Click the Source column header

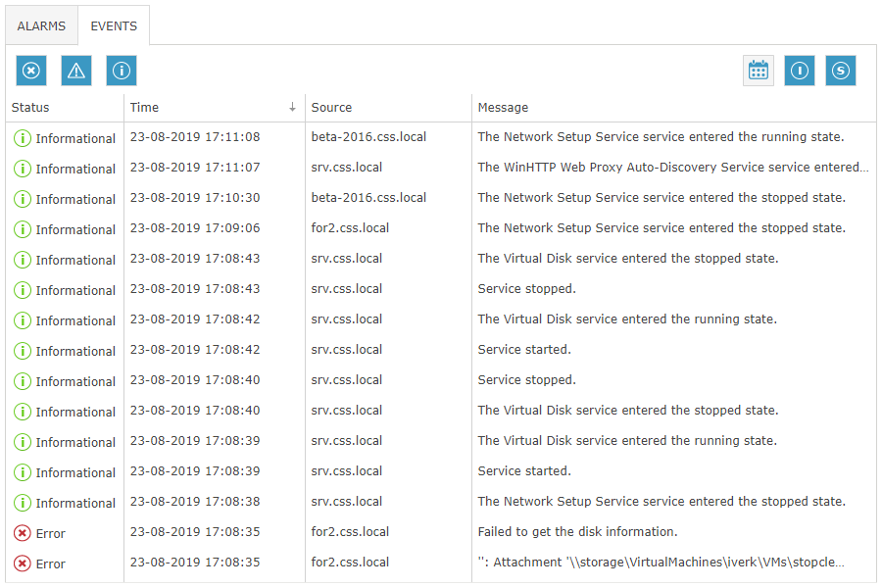(331, 108)
